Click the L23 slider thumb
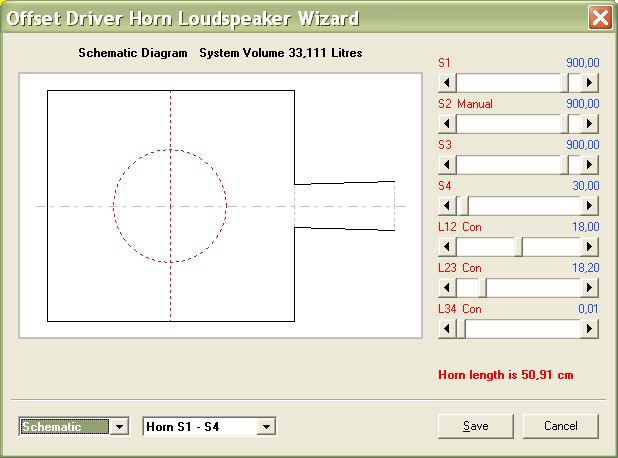This screenshot has height=458, width=618. pyautogui.click(x=482, y=288)
